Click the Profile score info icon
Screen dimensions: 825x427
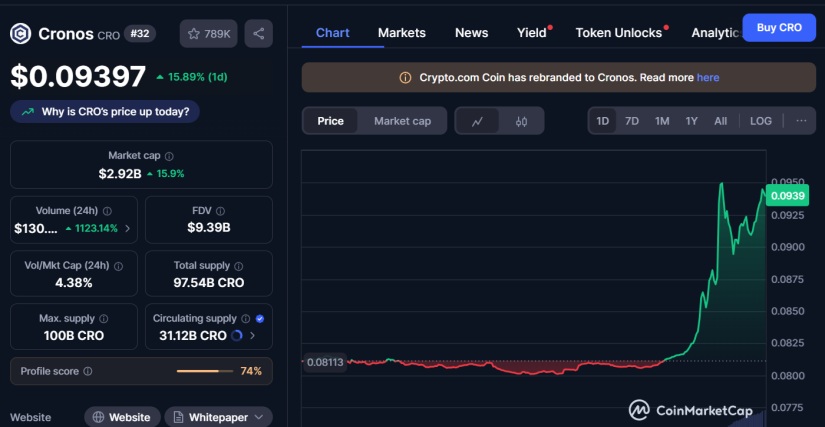point(88,371)
